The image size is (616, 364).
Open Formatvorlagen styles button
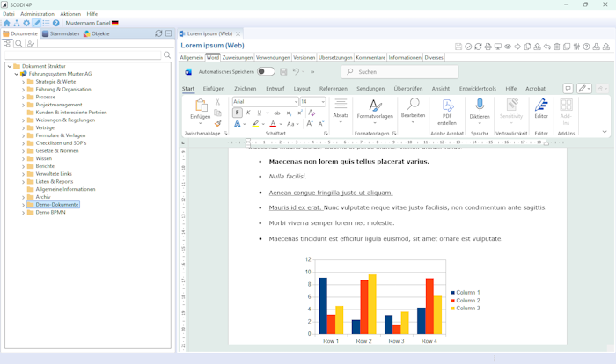375,111
